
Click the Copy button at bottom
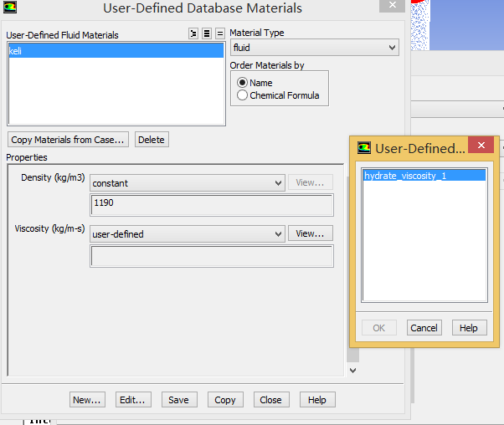[x=225, y=400]
